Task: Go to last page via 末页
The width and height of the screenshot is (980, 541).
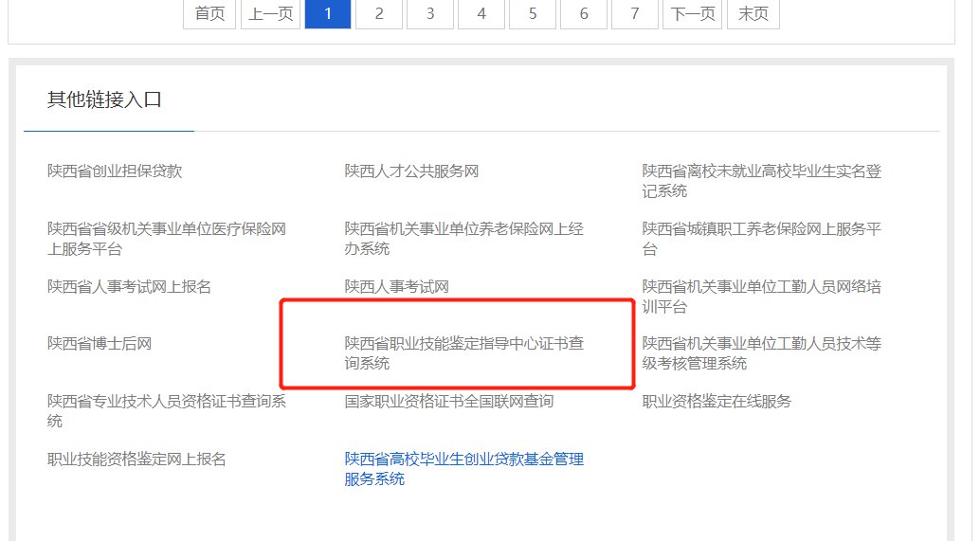Action: [x=753, y=13]
